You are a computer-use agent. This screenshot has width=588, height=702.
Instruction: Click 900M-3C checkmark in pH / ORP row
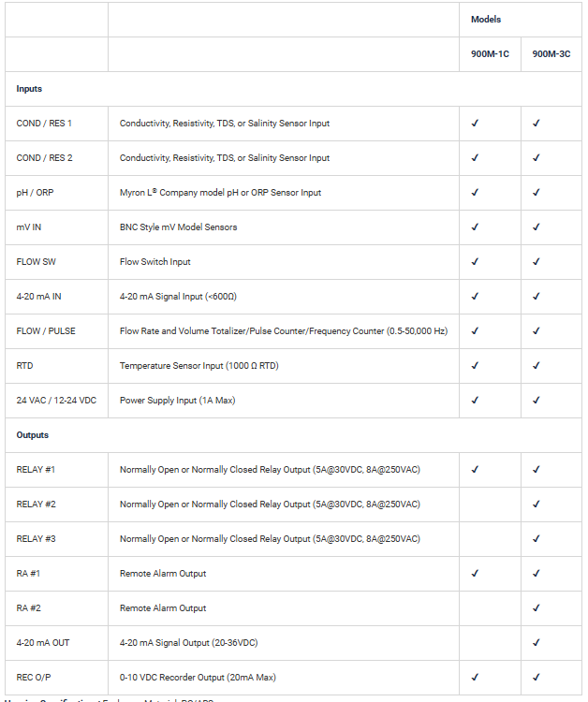[537, 193]
